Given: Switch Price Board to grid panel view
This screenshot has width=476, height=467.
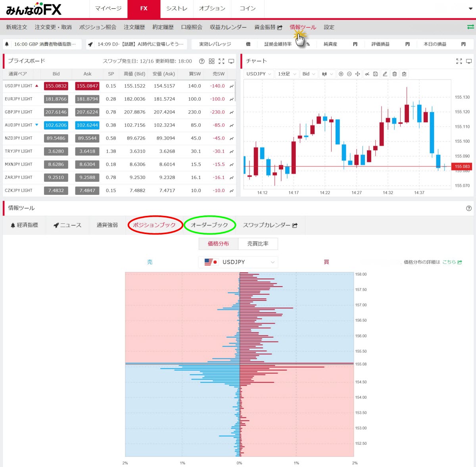Looking at the screenshot, I should [211, 61].
